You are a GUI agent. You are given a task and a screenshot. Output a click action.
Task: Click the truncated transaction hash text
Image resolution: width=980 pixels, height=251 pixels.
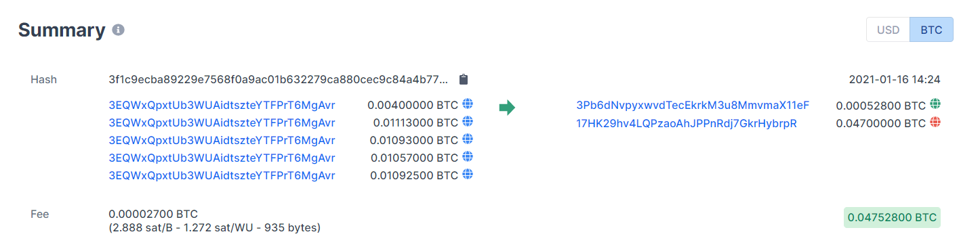tap(279, 80)
